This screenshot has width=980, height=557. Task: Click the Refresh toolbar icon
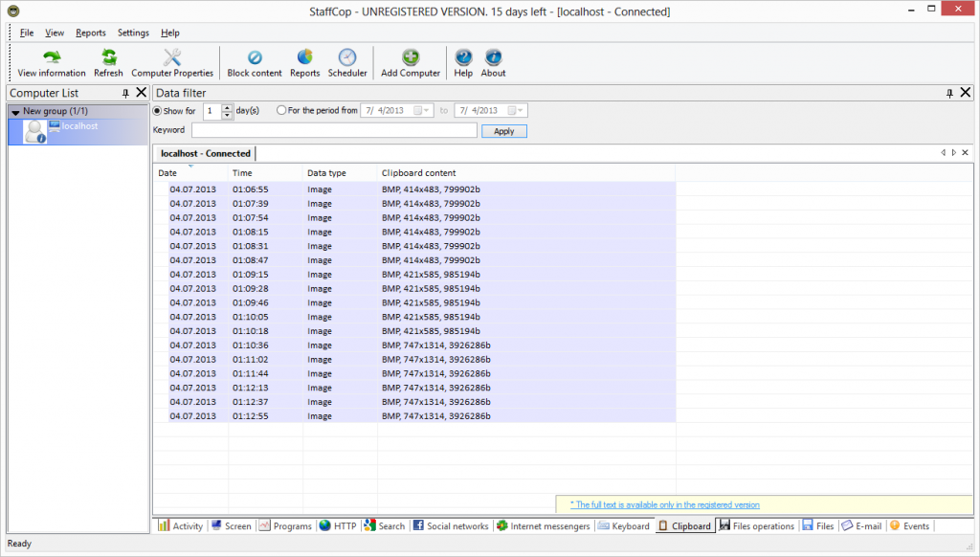109,63
